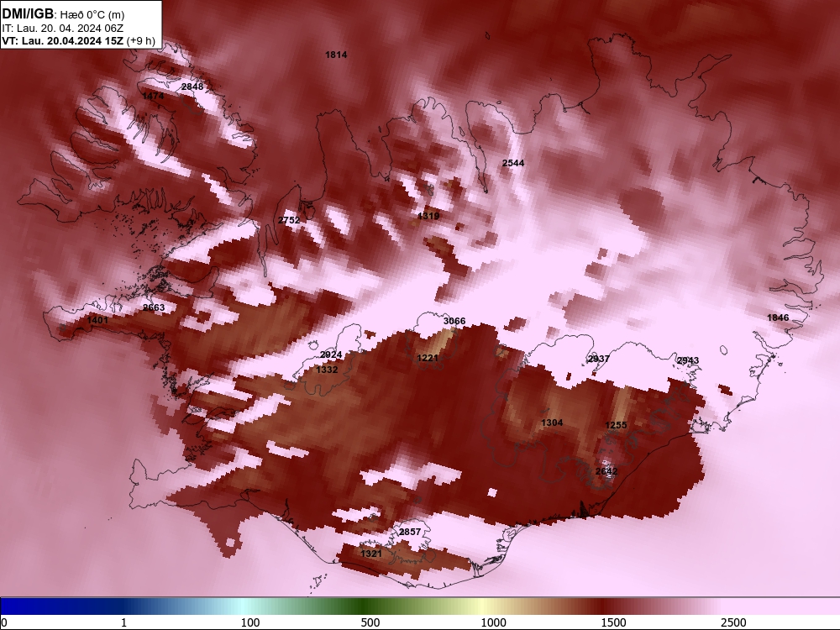Click the map value 1814
Image resolution: width=840 pixels, height=630 pixels.
click(336, 55)
